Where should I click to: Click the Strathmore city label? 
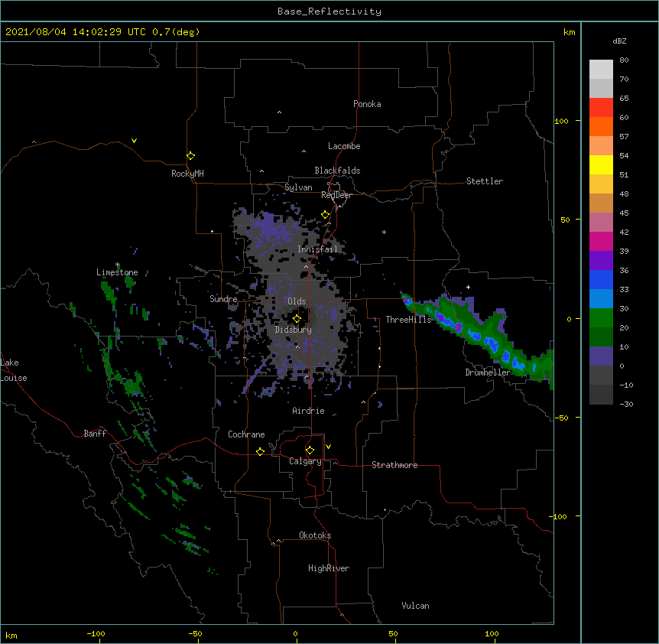click(x=394, y=465)
